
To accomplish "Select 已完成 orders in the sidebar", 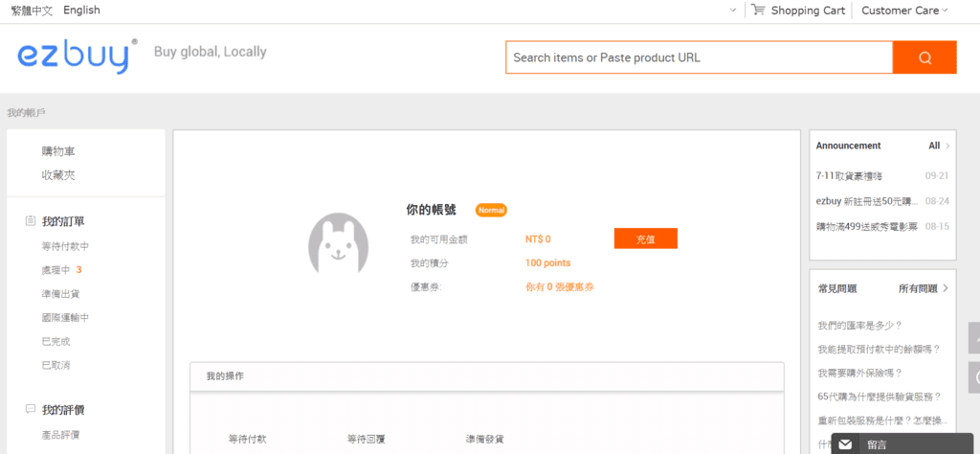I will tap(56, 341).
